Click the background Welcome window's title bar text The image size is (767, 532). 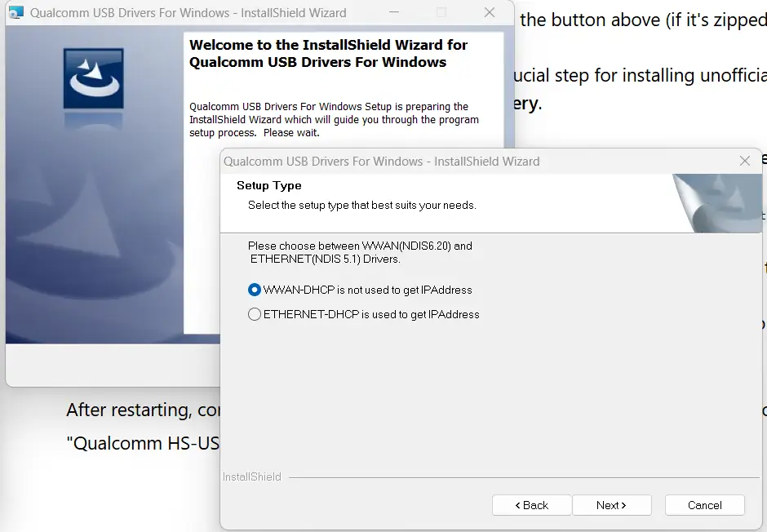pyautogui.click(x=188, y=13)
